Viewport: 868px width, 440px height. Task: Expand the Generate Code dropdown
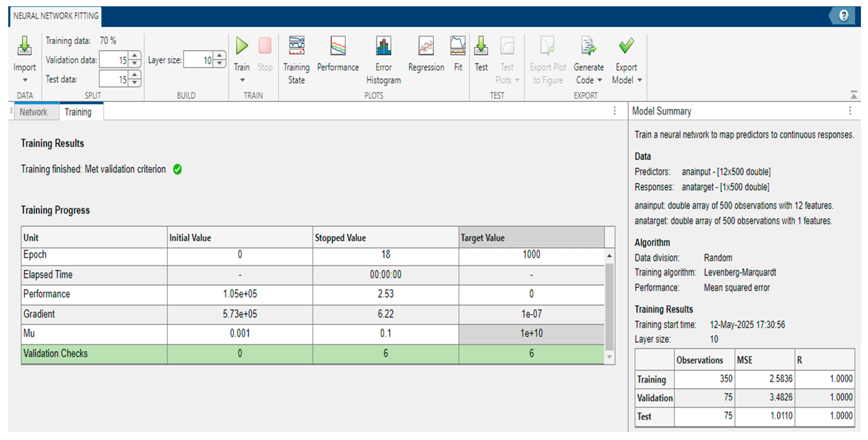pos(600,80)
